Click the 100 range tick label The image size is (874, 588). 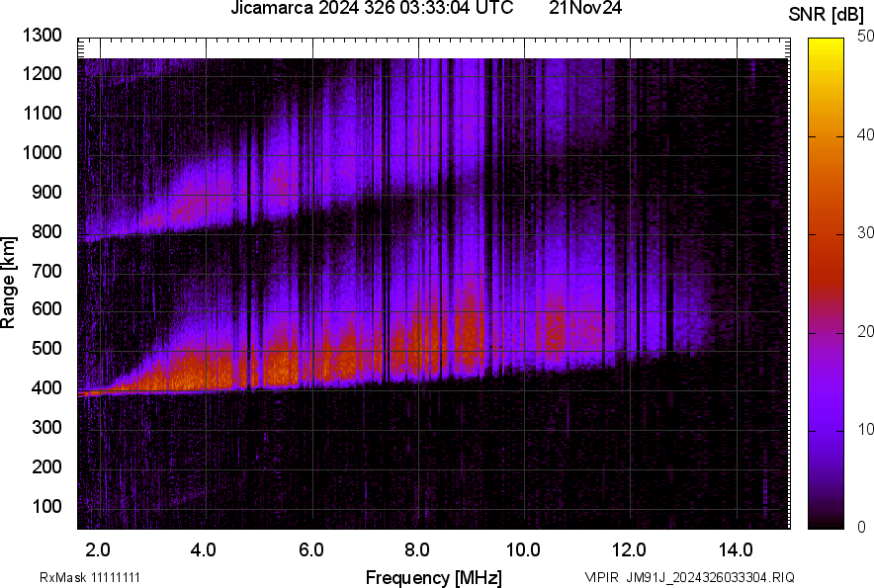(49, 506)
